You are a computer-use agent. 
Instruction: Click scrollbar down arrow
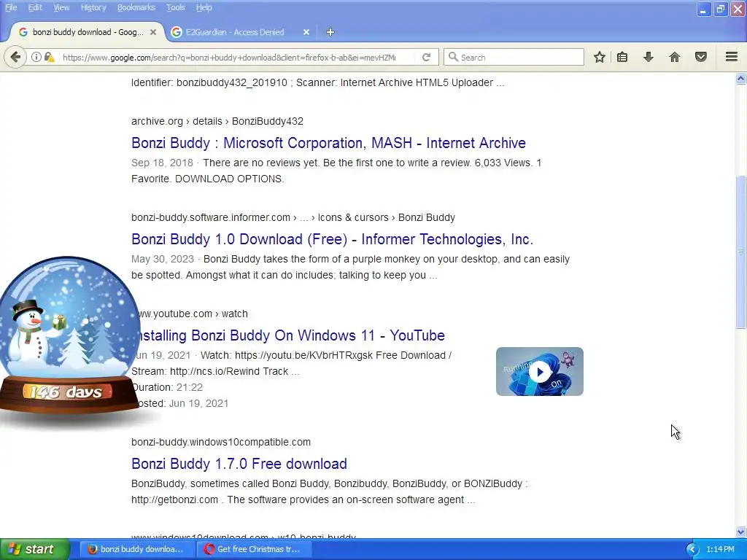(x=741, y=532)
